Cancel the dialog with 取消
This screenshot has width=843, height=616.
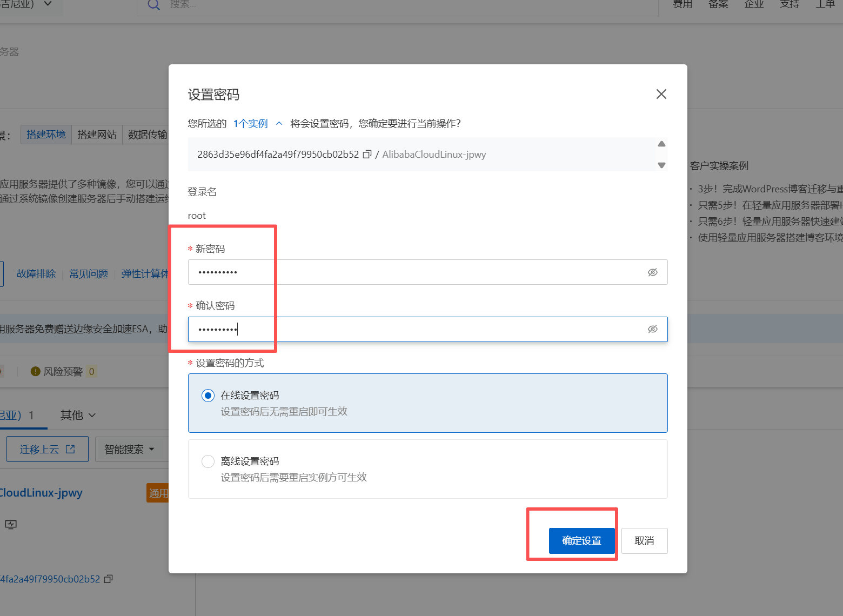pos(644,541)
